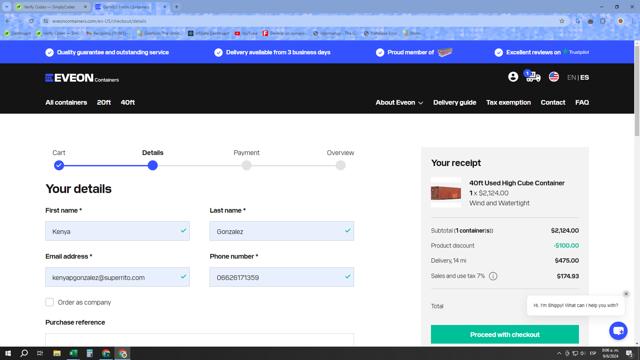640x360 pixels.
Task: Click the Payment step circle
Action: click(246, 165)
